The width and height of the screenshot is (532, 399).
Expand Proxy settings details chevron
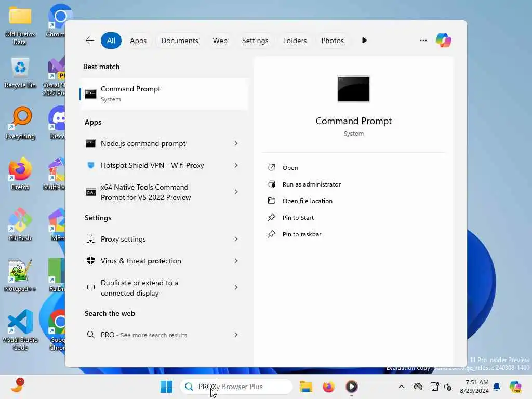[236, 239]
